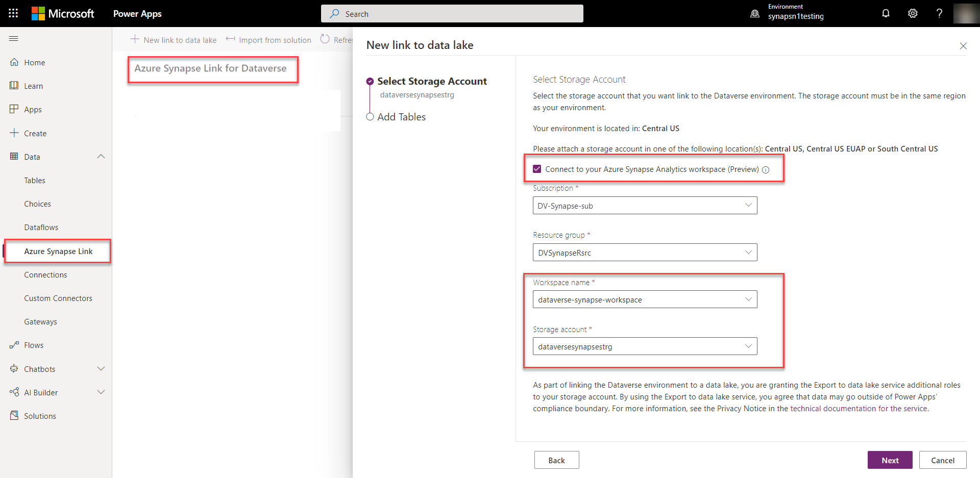980x478 pixels.
Task: Click inside the Search bar
Action: [452, 13]
